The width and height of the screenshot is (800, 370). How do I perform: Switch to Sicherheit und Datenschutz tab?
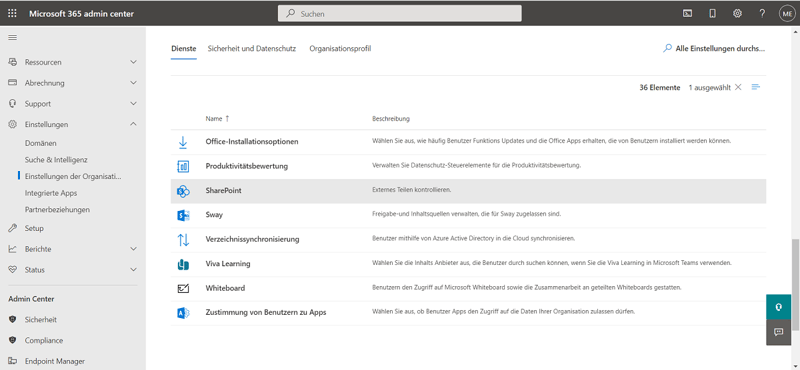[x=252, y=48]
